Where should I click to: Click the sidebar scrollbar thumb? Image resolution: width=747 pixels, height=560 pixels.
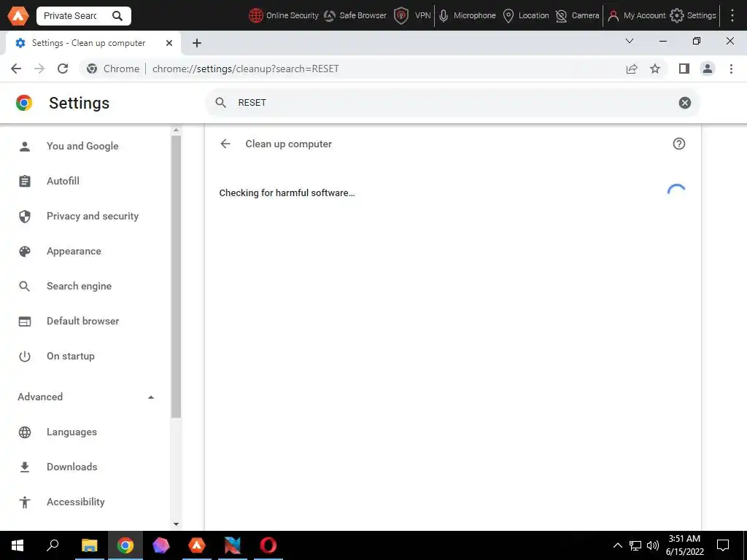176,276
